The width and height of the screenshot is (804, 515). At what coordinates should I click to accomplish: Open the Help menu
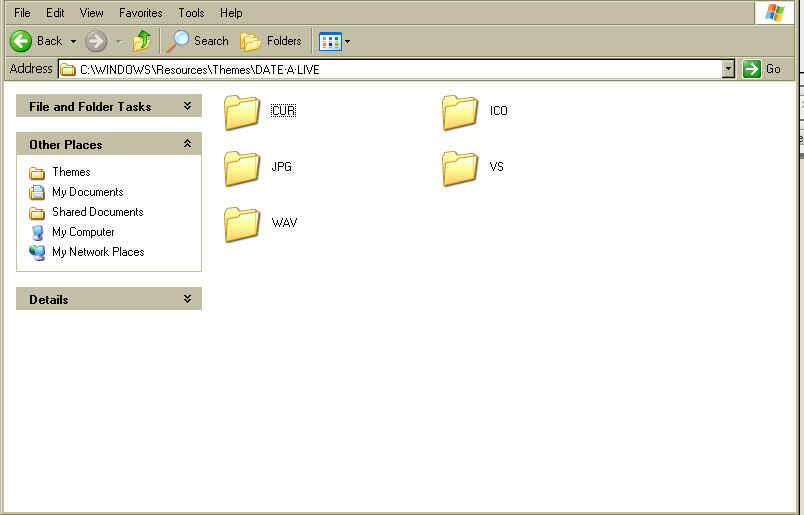[231, 13]
